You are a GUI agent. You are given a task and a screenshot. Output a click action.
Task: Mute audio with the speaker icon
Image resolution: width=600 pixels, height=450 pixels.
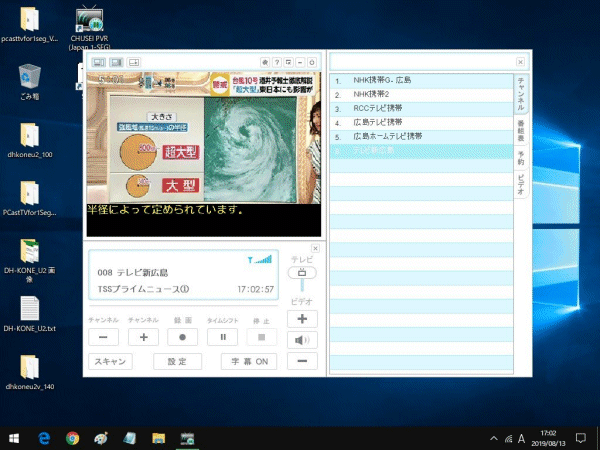coord(302,340)
